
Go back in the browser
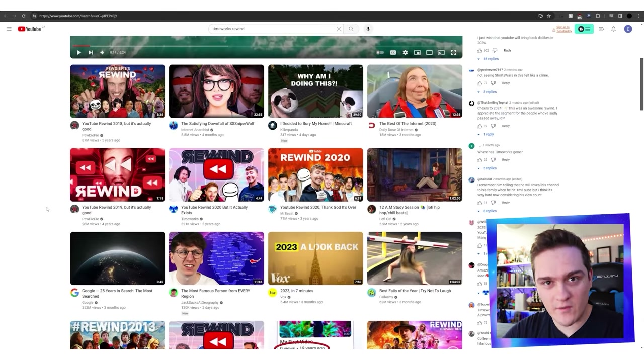pyautogui.click(x=6, y=16)
